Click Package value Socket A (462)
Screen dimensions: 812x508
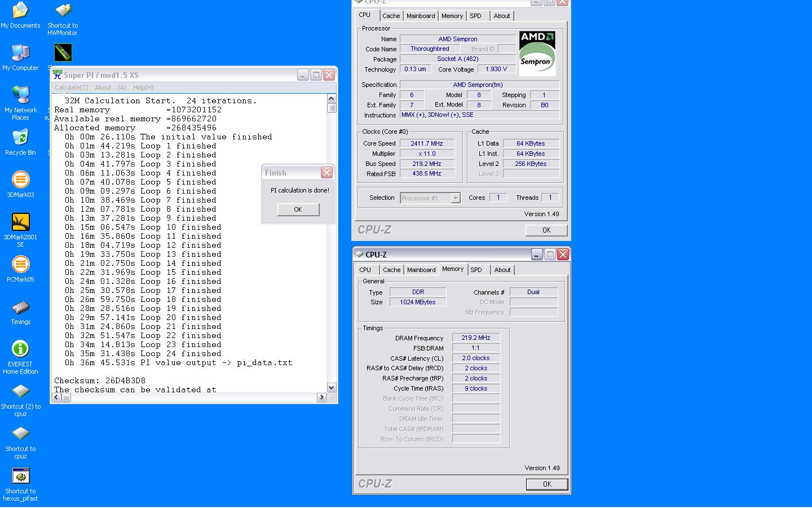pyautogui.click(x=458, y=59)
